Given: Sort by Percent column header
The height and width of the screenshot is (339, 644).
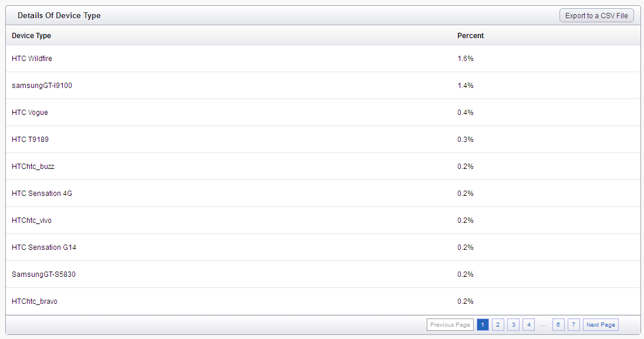Looking at the screenshot, I should (x=470, y=36).
